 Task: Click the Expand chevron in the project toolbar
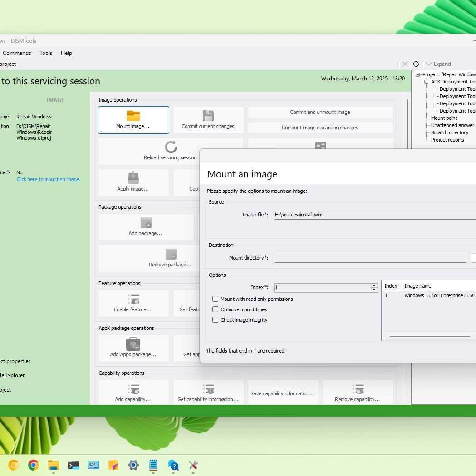(x=429, y=64)
